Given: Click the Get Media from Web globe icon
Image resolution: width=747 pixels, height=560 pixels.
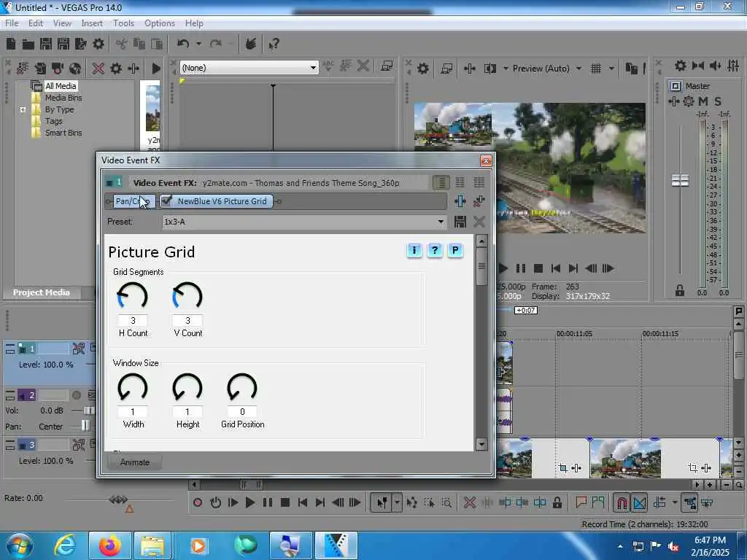Looking at the screenshot, I should coord(75,69).
